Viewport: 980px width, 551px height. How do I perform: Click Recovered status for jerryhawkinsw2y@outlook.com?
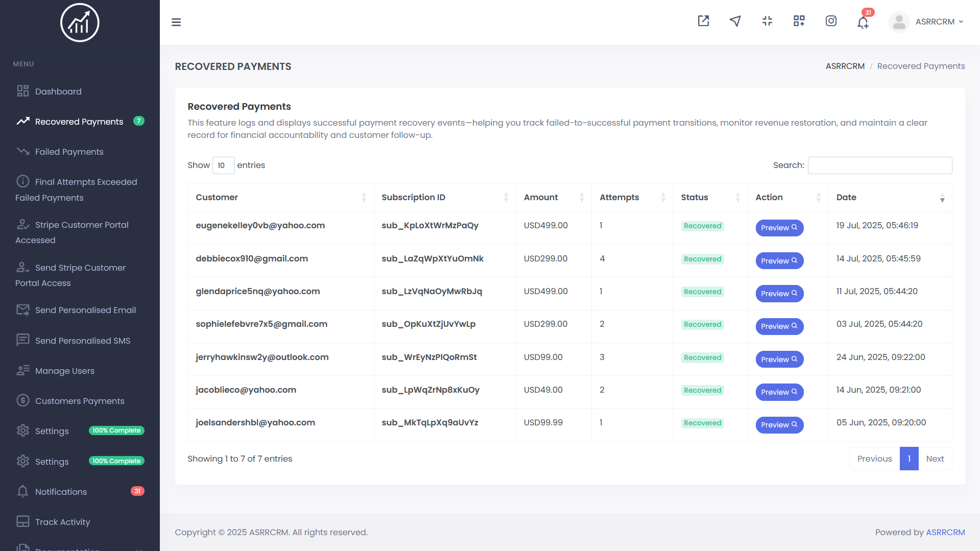pyautogui.click(x=702, y=357)
